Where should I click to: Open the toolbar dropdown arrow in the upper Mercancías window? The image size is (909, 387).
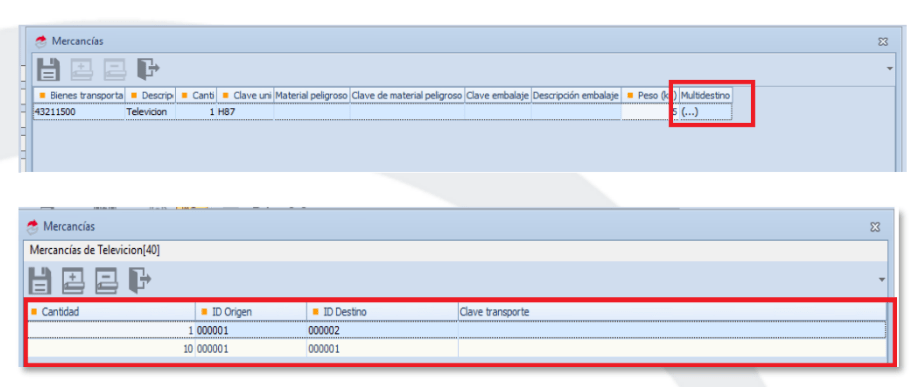(x=890, y=69)
